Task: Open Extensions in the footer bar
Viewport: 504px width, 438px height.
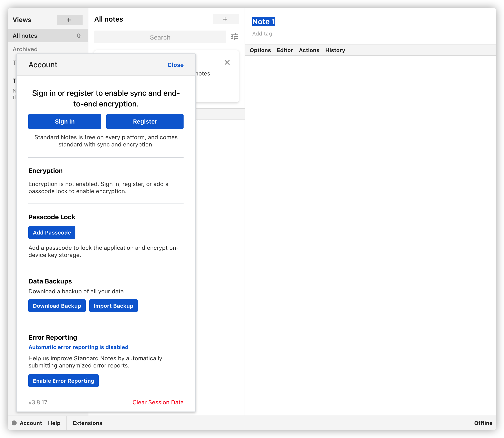Action: click(x=87, y=423)
